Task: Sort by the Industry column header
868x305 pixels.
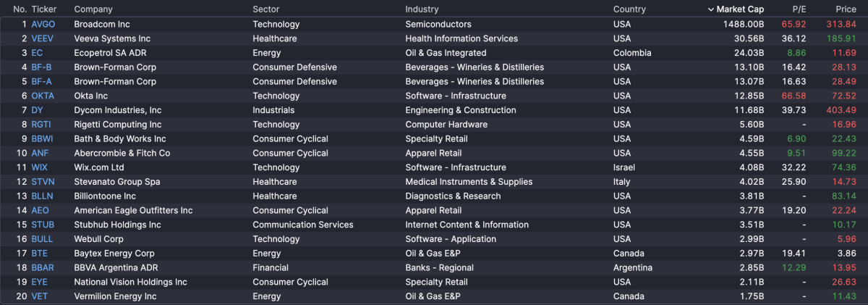Action: pyautogui.click(x=422, y=9)
